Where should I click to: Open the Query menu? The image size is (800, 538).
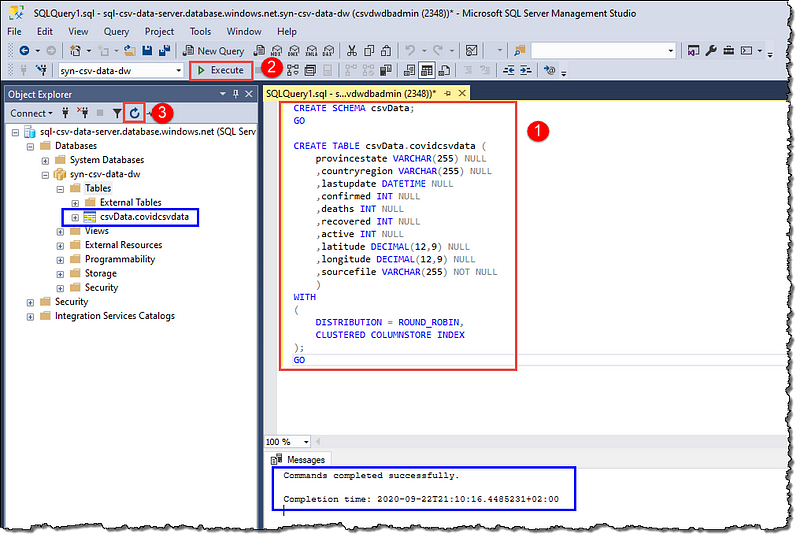click(x=116, y=31)
